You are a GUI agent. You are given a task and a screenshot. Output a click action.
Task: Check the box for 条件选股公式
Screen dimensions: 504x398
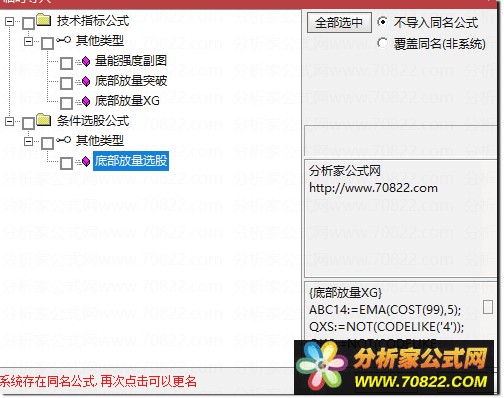28,123
